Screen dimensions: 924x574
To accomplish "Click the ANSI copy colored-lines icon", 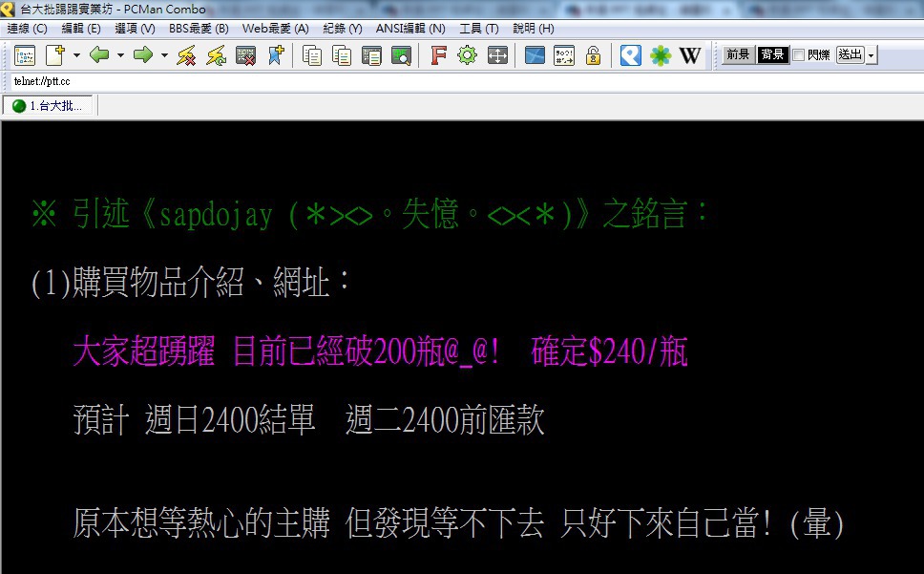I will (x=341, y=55).
